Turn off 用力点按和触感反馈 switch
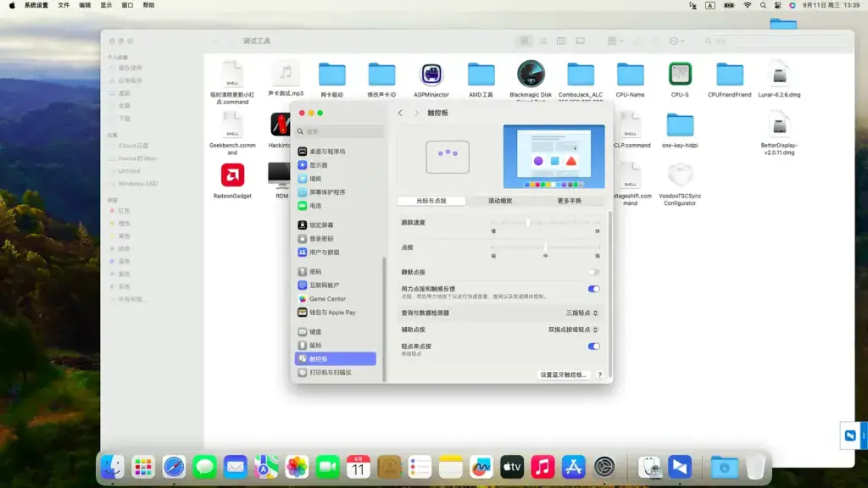Screen dimensions: 868x488 [x=593, y=289]
